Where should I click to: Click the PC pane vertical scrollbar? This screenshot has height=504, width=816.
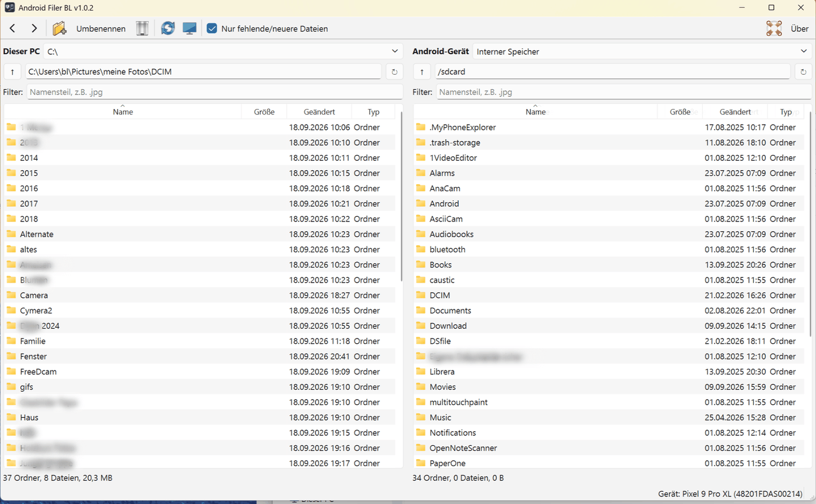pyautogui.click(x=401, y=196)
